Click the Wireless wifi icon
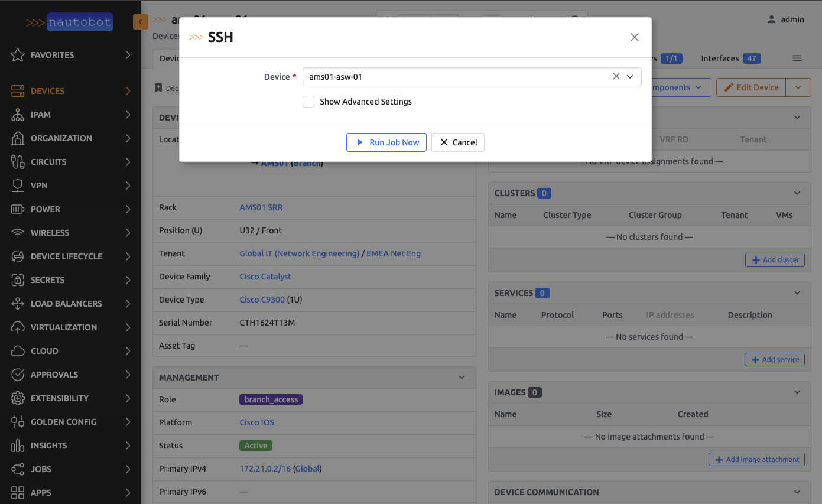822x504 pixels. click(x=18, y=233)
